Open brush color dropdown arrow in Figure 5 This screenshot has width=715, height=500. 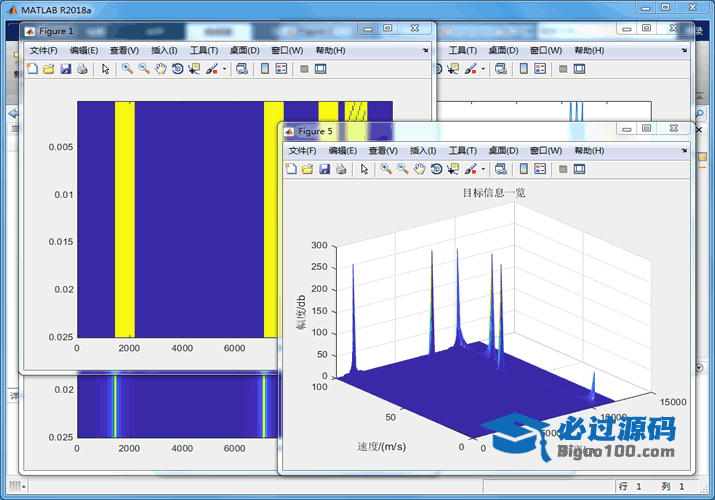point(484,169)
